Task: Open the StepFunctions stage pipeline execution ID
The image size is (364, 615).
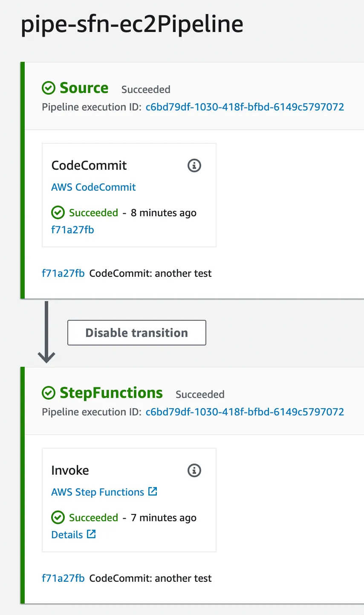Action: click(x=245, y=412)
